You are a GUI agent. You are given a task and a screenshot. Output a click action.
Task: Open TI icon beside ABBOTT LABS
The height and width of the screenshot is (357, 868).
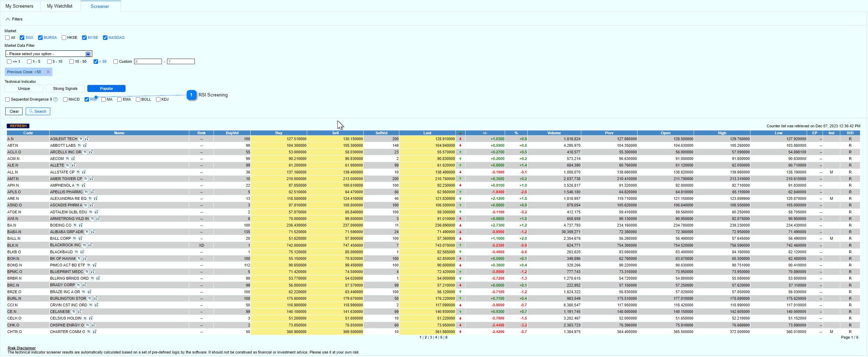(x=79, y=145)
